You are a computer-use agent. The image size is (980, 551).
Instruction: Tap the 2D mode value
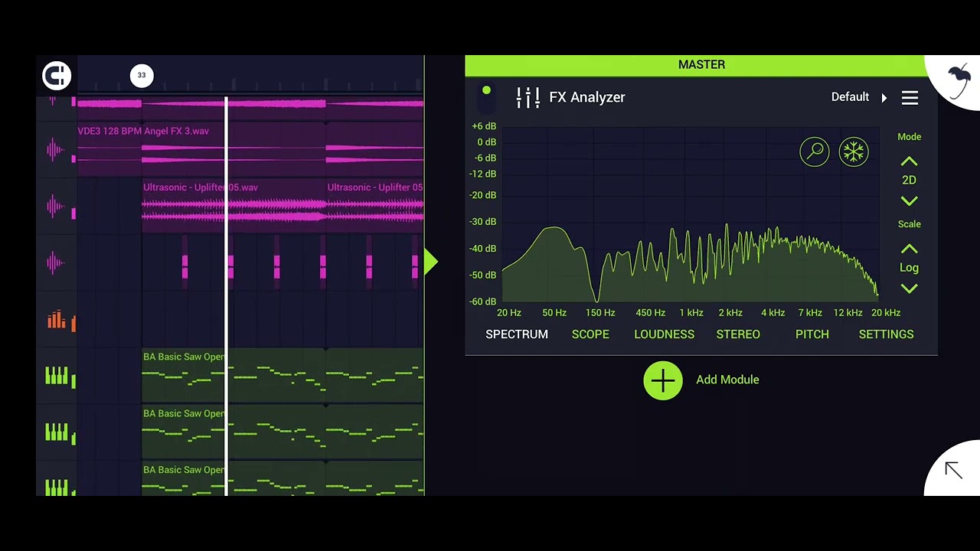[909, 181]
